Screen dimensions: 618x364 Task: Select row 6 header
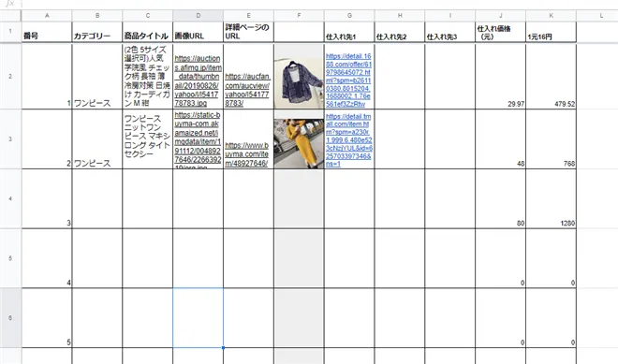(x=10, y=318)
